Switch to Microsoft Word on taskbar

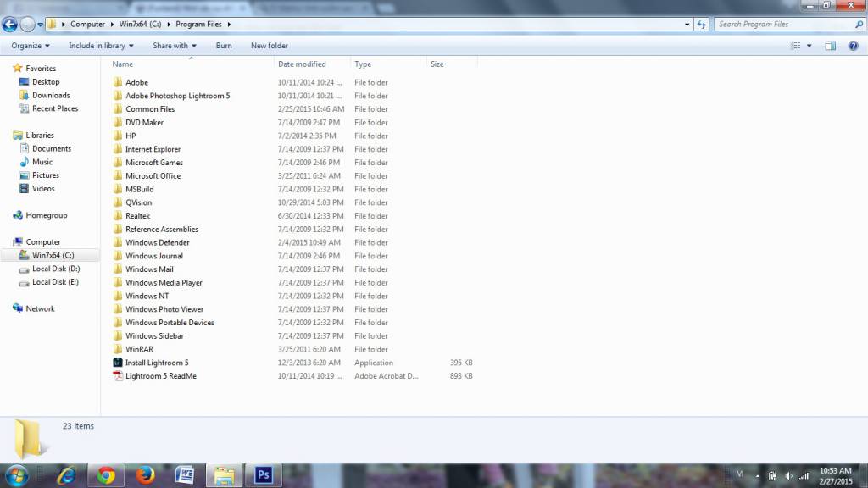tap(184, 475)
